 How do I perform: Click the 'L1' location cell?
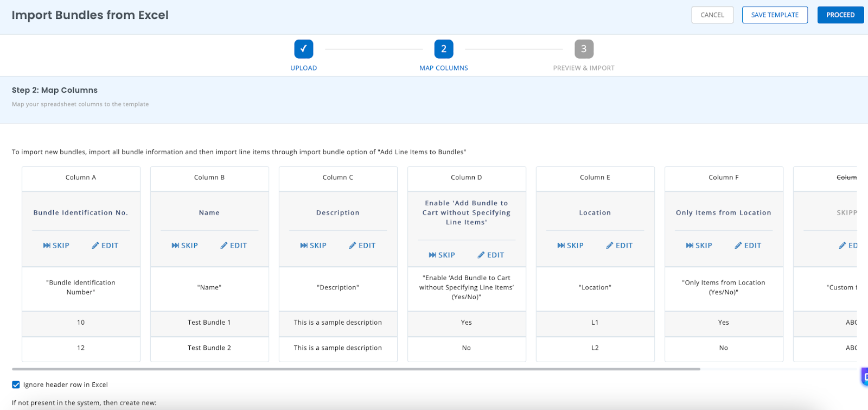pyautogui.click(x=595, y=323)
